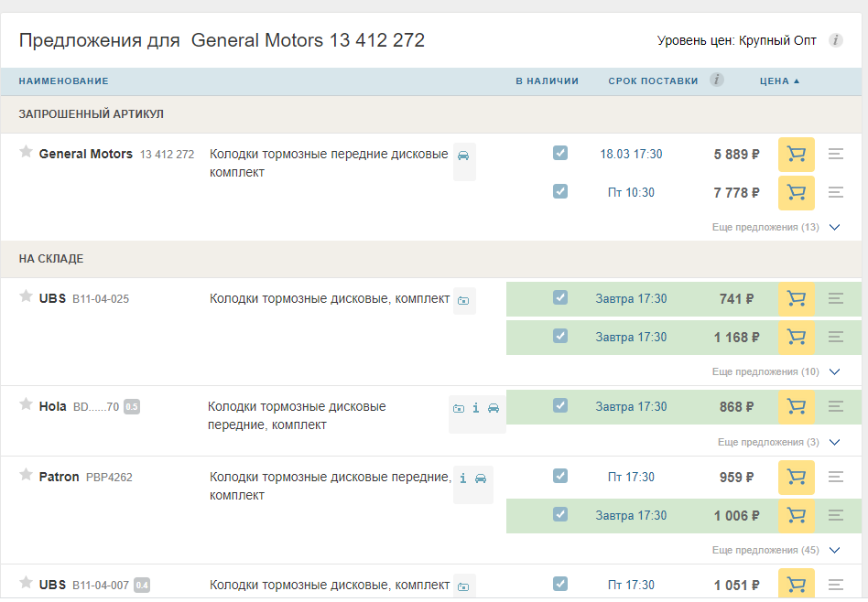Image resolution: width=868 pixels, height=602 pixels.
Task: Expand Еще предложения (45) for Patron
Action: point(776,550)
